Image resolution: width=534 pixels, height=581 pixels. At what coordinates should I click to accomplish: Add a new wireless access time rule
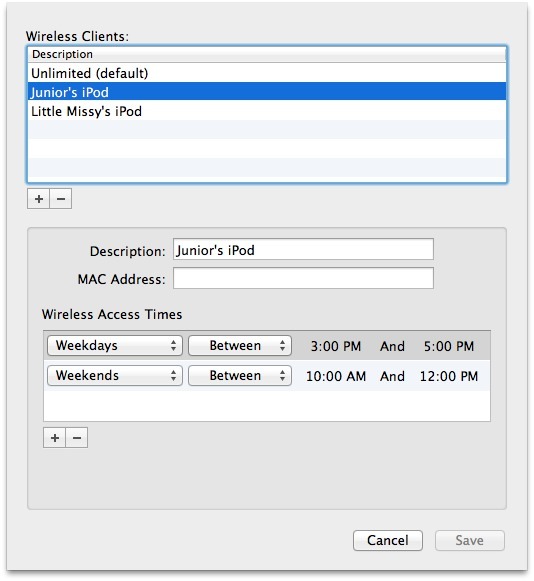[x=54, y=438]
